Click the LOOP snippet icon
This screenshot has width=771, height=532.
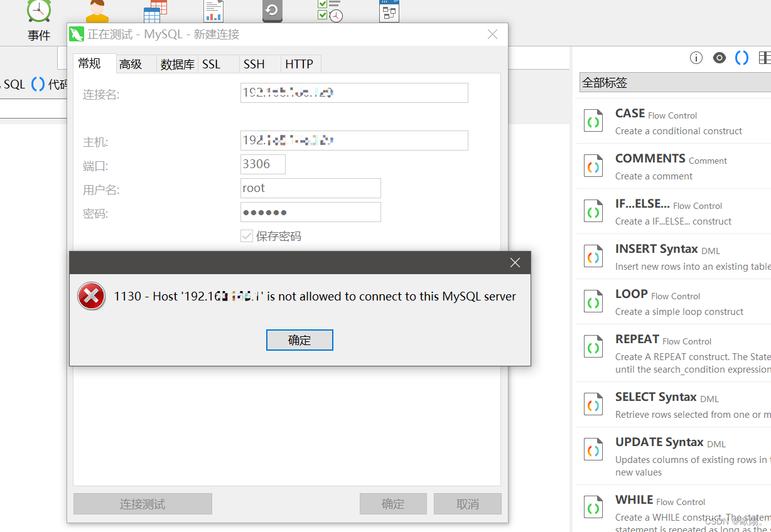click(593, 302)
